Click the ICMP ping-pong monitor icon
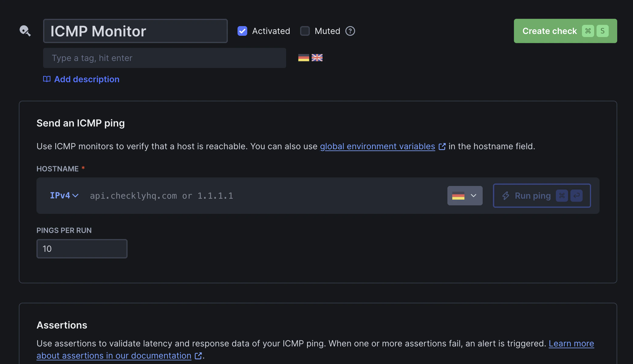Viewport: 633px width, 364px height. (x=25, y=31)
